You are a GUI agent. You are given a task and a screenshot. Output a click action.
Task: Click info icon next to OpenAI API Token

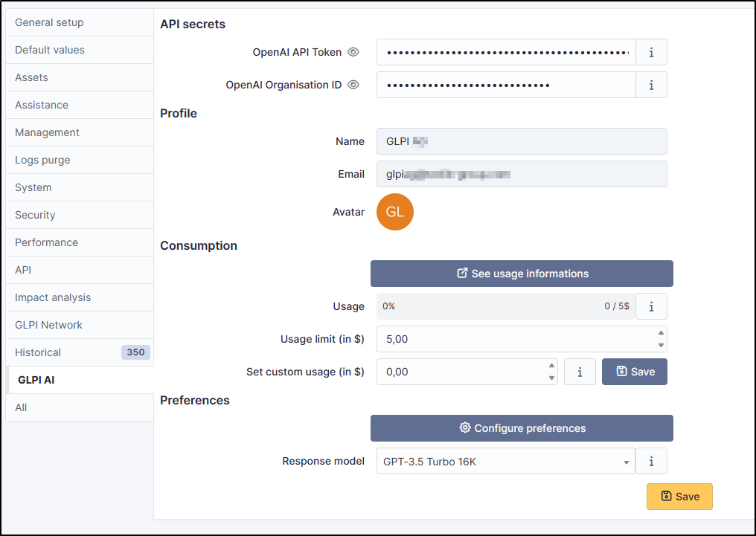click(x=651, y=53)
